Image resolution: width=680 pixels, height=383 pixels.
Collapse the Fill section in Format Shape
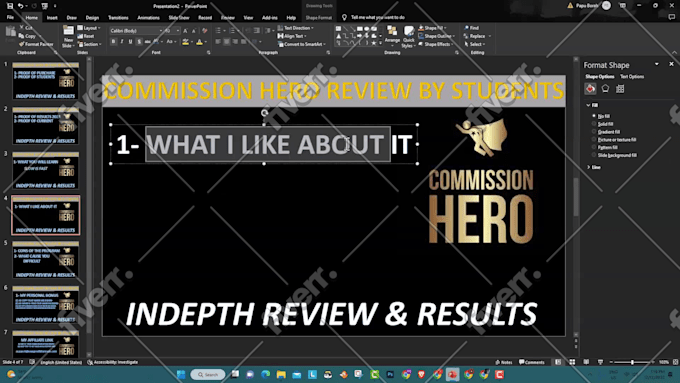tap(592, 105)
